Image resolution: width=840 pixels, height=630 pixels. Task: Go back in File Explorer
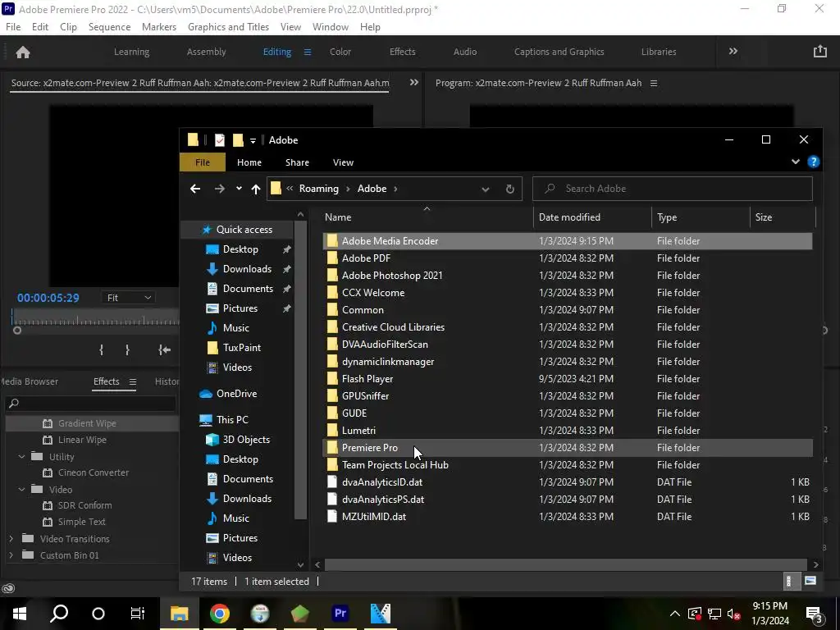pos(195,189)
